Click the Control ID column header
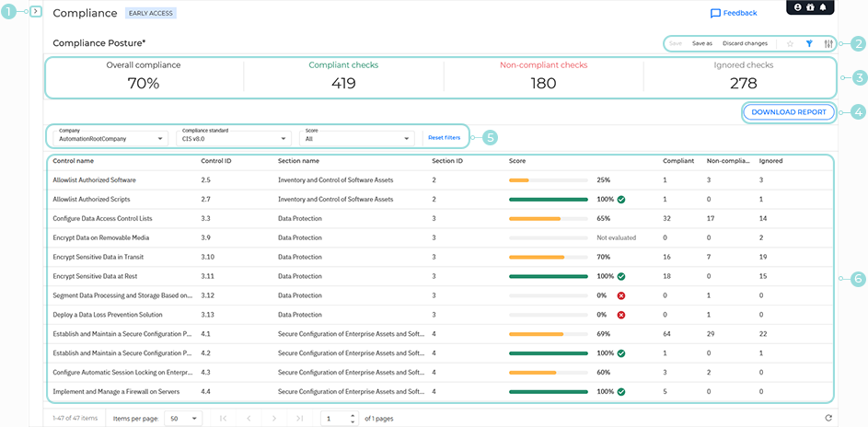This screenshot has width=868, height=427. pos(216,161)
